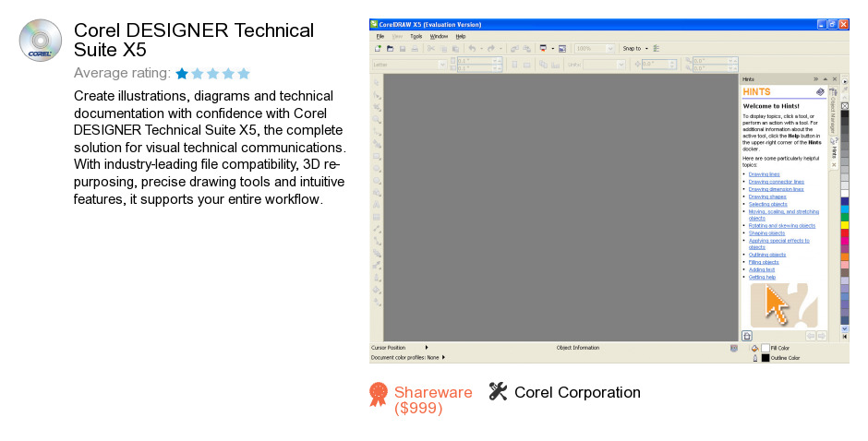Open the application launcher dropdown arrow

552,49
